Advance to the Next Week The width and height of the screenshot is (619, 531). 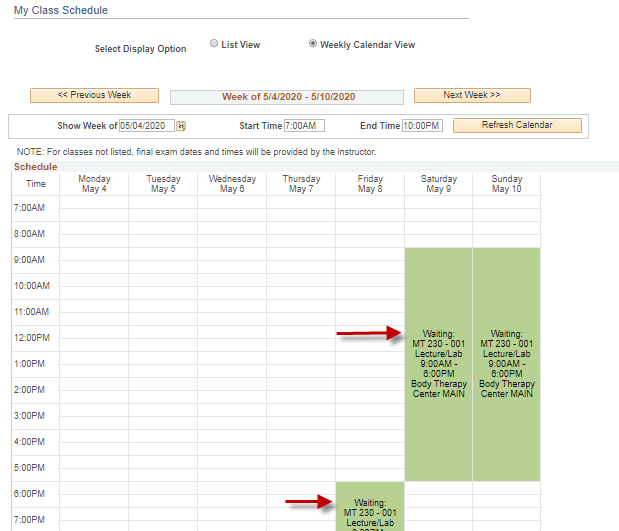472,96
